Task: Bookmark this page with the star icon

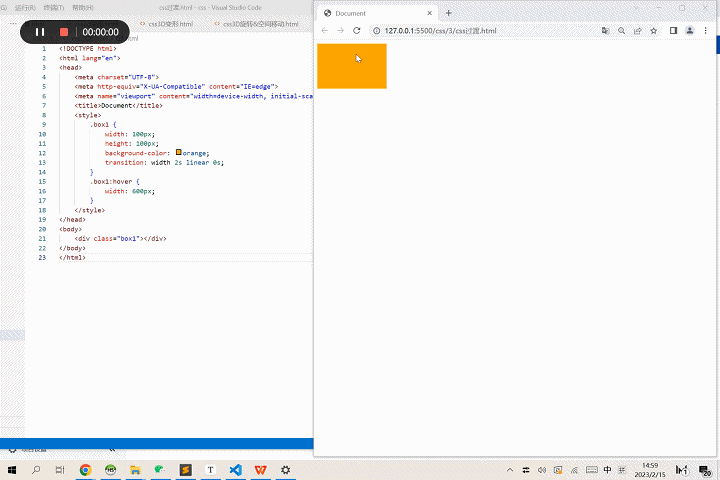Action: [x=653, y=31]
